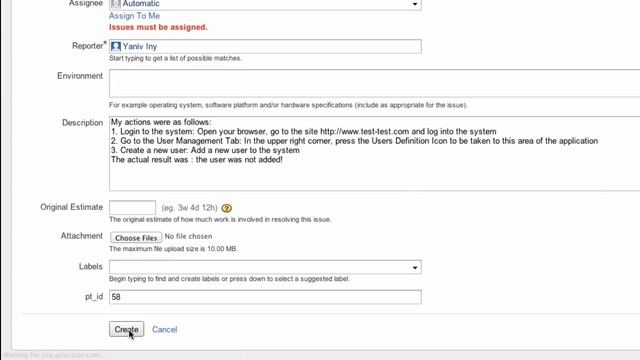
Task: Click 'The original estimate of how much work' hint
Action: [x=220, y=219]
